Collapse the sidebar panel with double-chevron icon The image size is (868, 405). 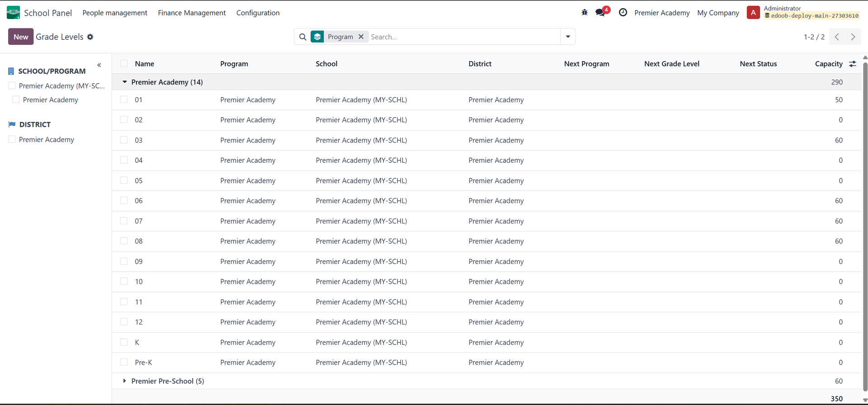coord(99,65)
